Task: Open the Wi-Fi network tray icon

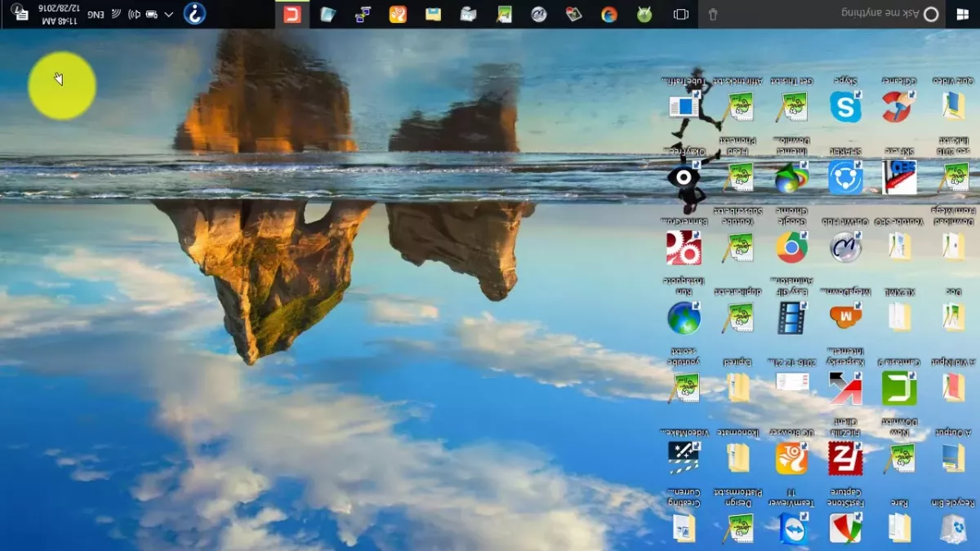Action: pyautogui.click(x=116, y=14)
